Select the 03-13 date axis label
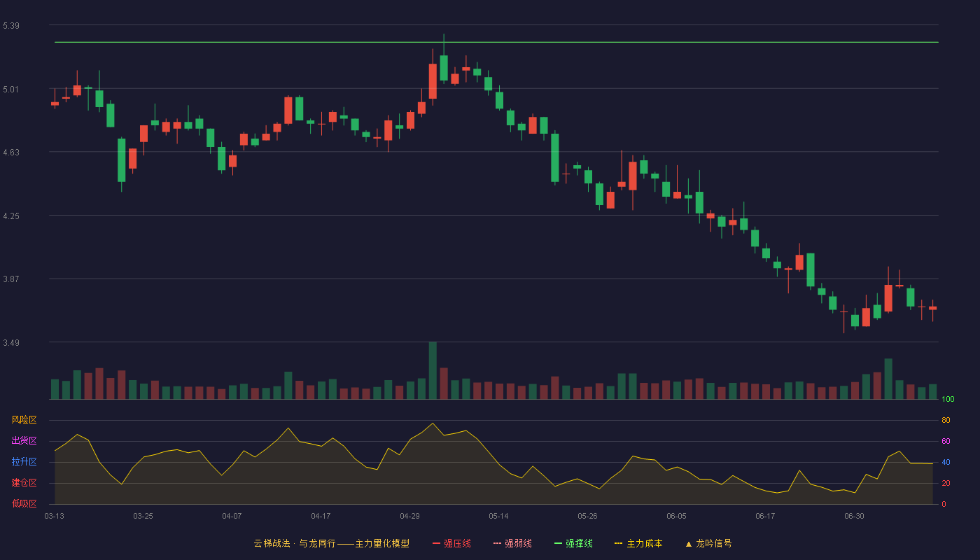This screenshot has height=560, width=980. (54, 516)
